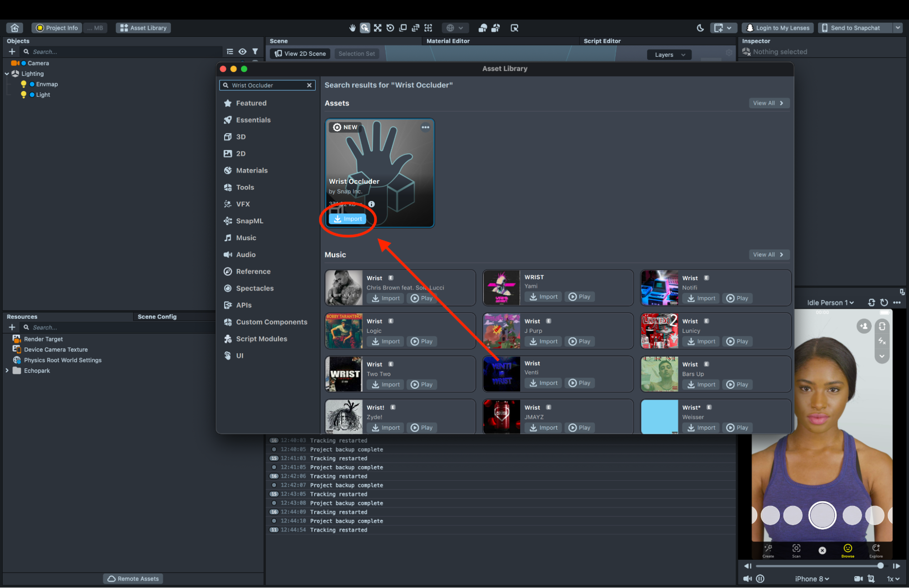Mute the preview audio speaker
The height and width of the screenshot is (588, 909).
(747, 578)
